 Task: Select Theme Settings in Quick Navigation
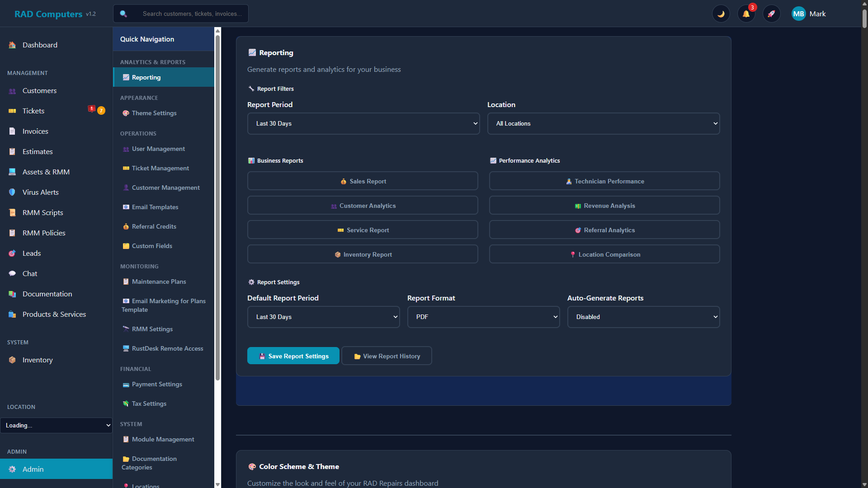[154, 113]
